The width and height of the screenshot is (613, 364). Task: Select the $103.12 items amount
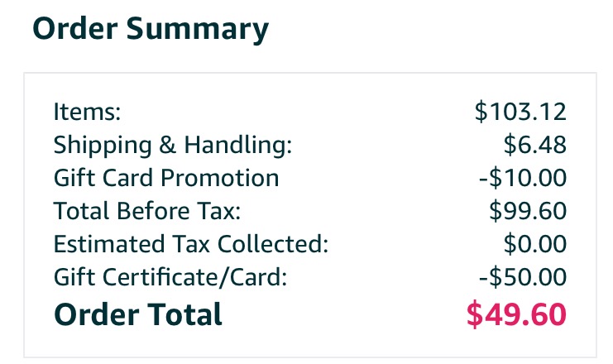point(520,112)
